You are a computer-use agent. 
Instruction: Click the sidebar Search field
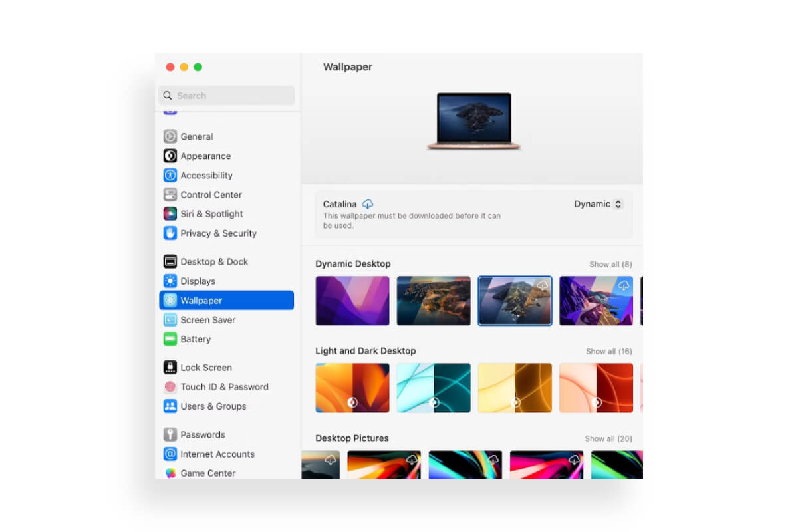click(x=225, y=95)
